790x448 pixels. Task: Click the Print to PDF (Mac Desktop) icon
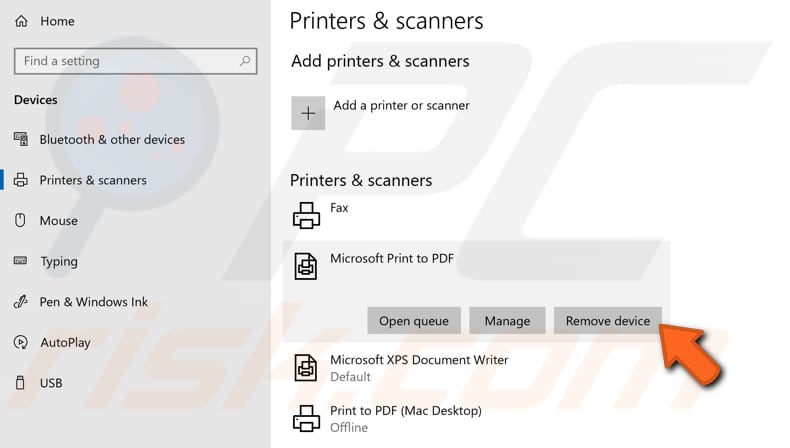click(306, 418)
